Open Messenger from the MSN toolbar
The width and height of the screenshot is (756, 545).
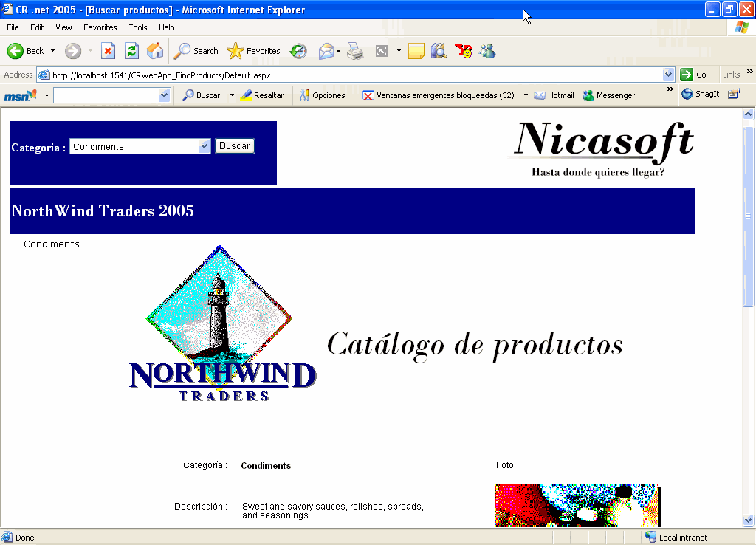click(x=609, y=95)
